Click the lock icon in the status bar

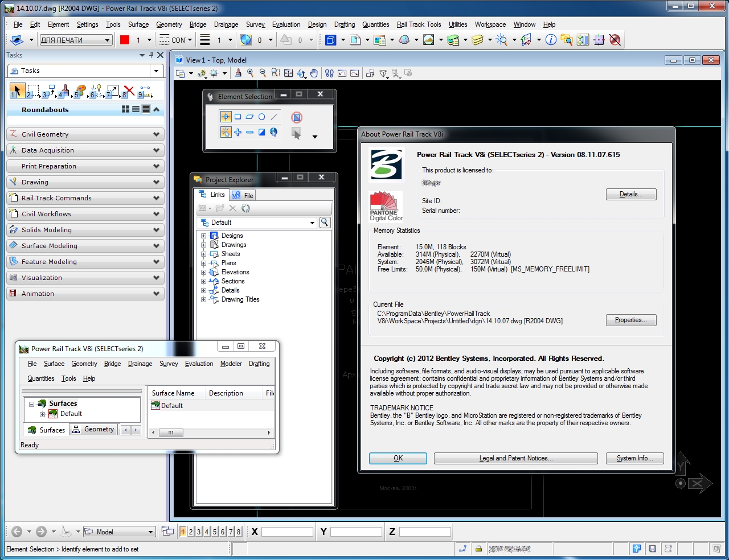pos(479,549)
